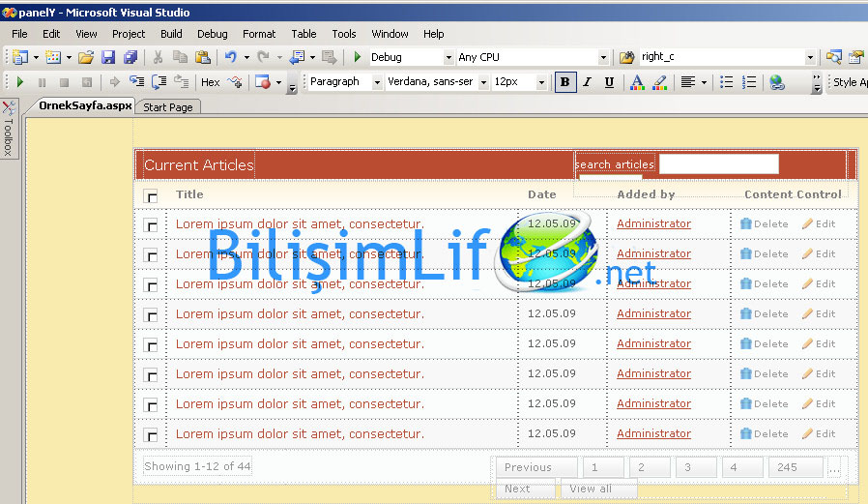Open the File menu
The width and height of the screenshot is (868, 504).
(x=19, y=34)
